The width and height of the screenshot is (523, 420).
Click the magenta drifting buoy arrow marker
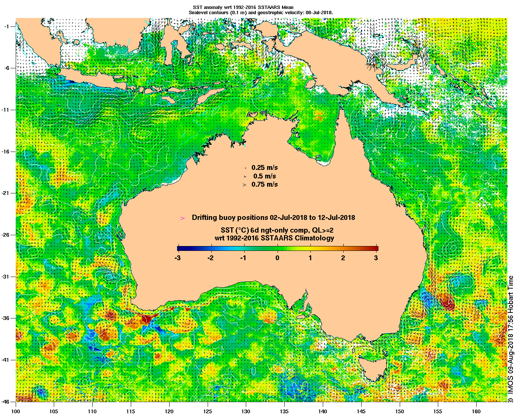coord(183,218)
